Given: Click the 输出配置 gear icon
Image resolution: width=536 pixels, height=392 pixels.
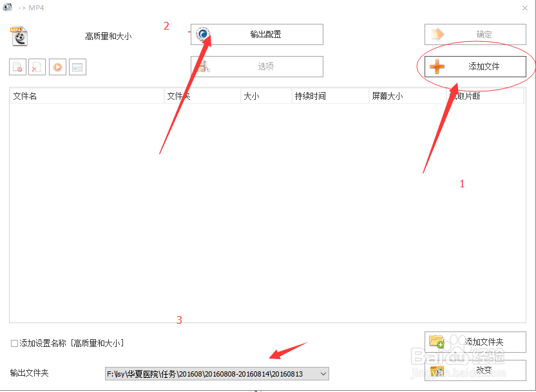Looking at the screenshot, I should click(204, 33).
